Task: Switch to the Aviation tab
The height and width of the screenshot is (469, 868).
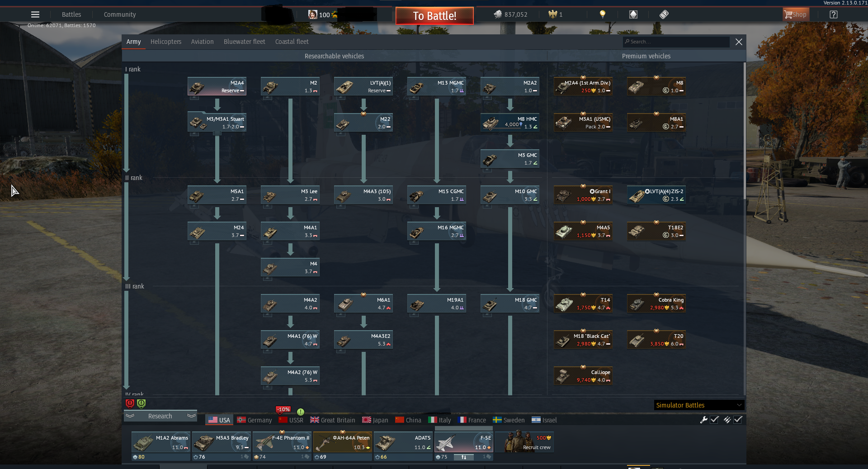Action: [202, 42]
